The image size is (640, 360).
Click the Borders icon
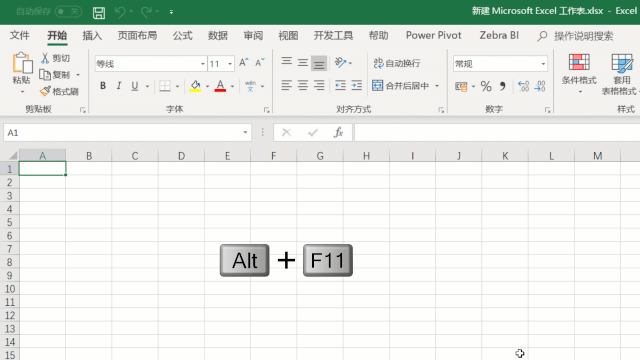click(165, 86)
